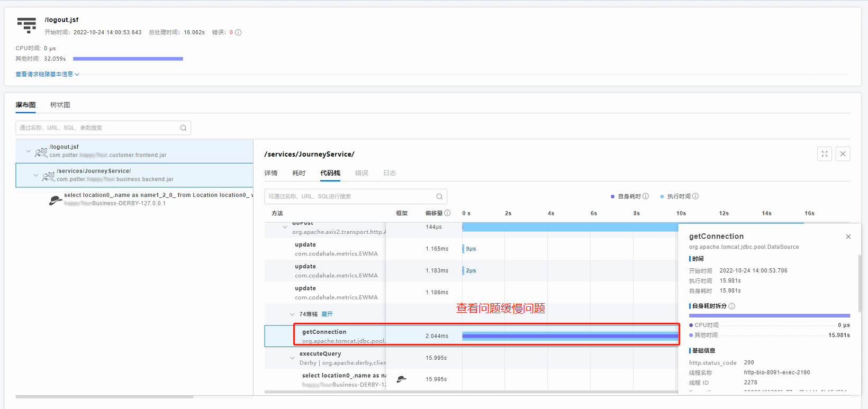Expand 查看请求链路基本信息 section
The height and width of the screenshot is (409, 868).
pyautogui.click(x=47, y=75)
